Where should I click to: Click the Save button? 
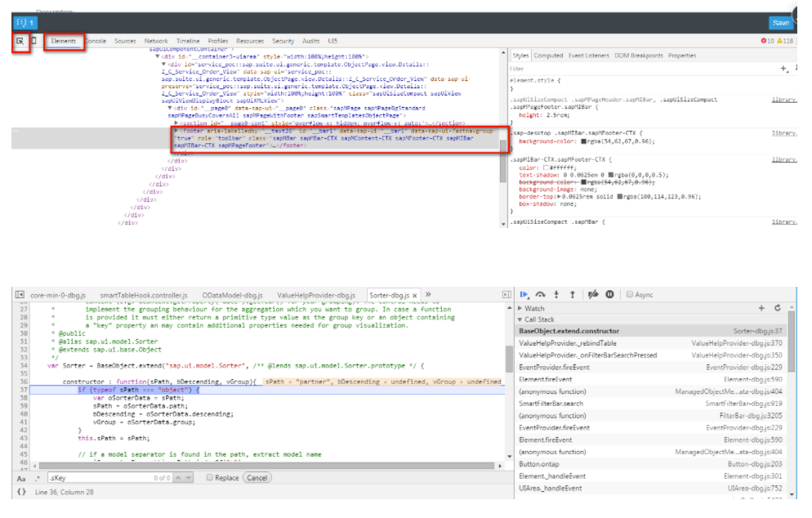pos(780,23)
